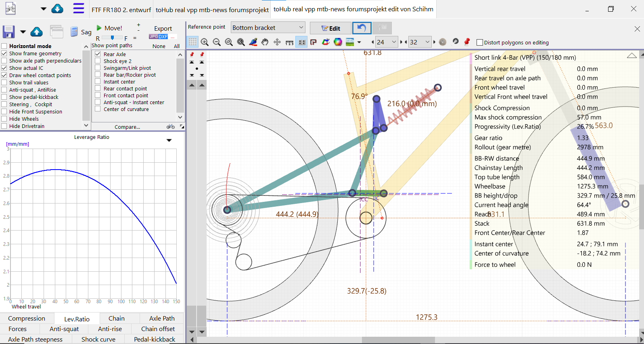644x344 pixels.
Task: Enable Anti-squat, AntiRise checkbox
Action: click(4, 90)
